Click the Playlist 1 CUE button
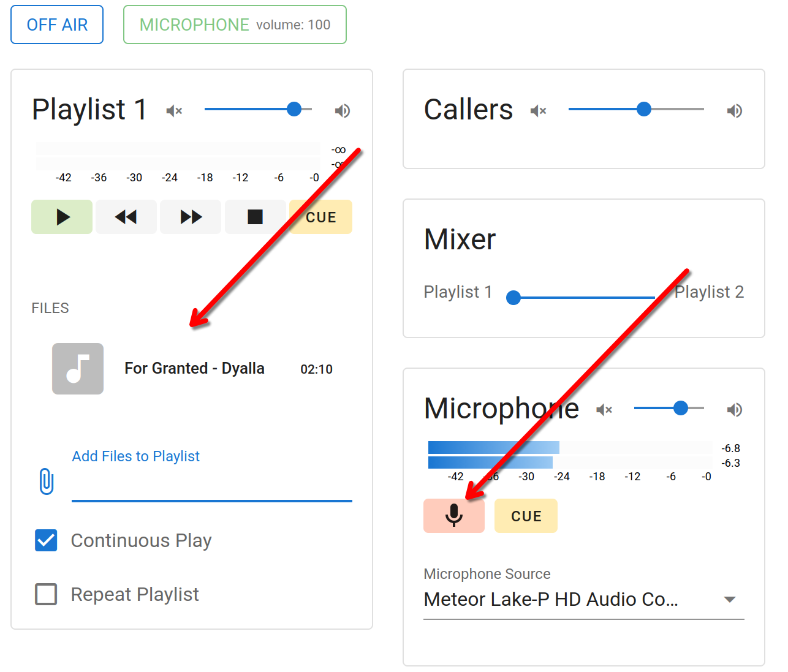 (x=321, y=217)
